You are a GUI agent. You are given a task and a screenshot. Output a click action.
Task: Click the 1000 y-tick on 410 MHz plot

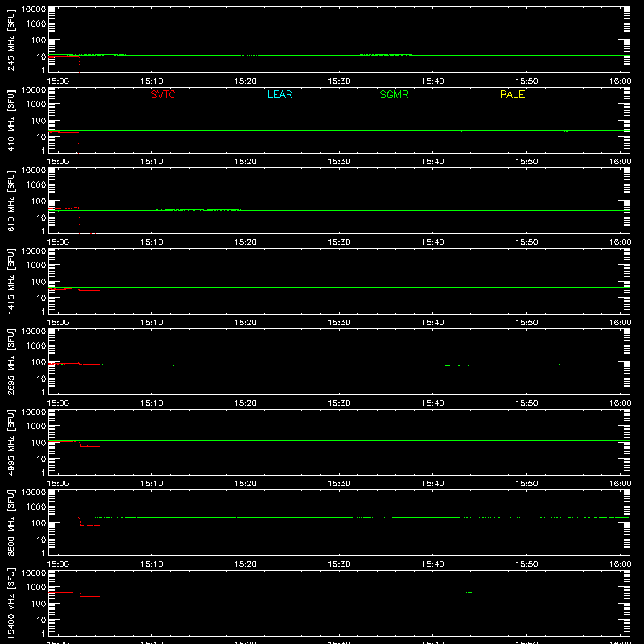coord(36,105)
